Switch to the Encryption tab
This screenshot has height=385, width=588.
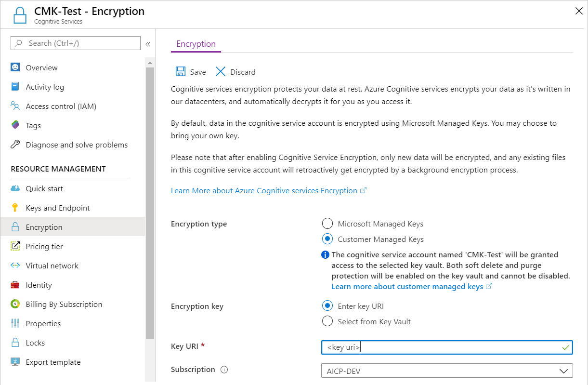click(x=196, y=43)
